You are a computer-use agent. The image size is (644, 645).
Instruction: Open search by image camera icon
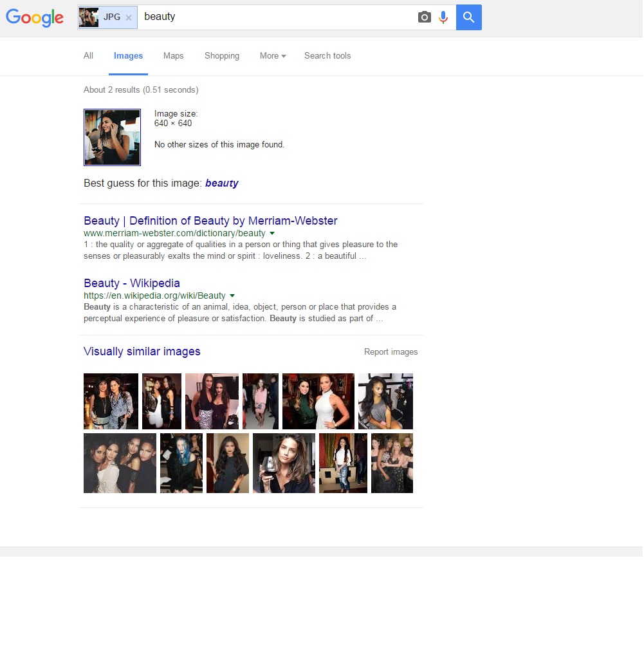(x=425, y=17)
